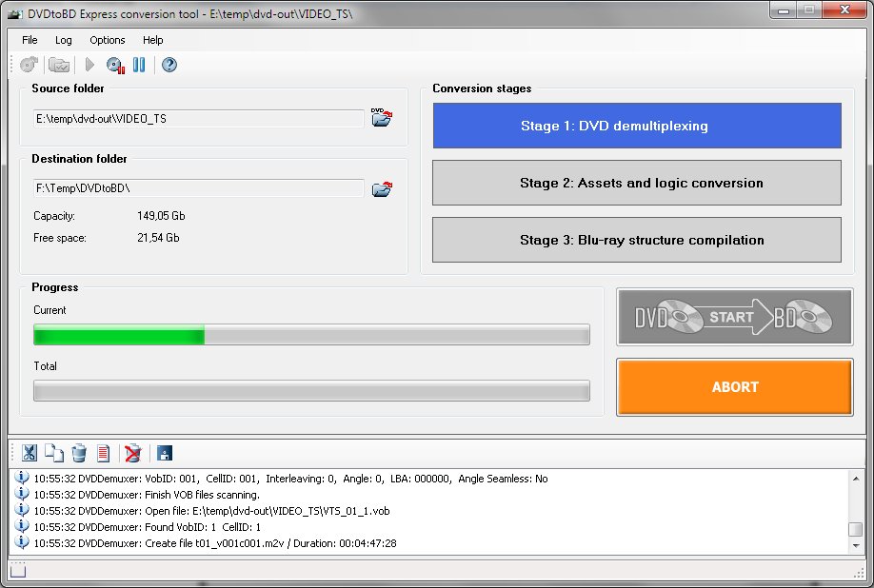Select the log line 'Open file: E:\temp\dvd-out\VIDEO_TS\VTS_01_1.vob'
This screenshot has height=588, width=874.
tap(211, 511)
